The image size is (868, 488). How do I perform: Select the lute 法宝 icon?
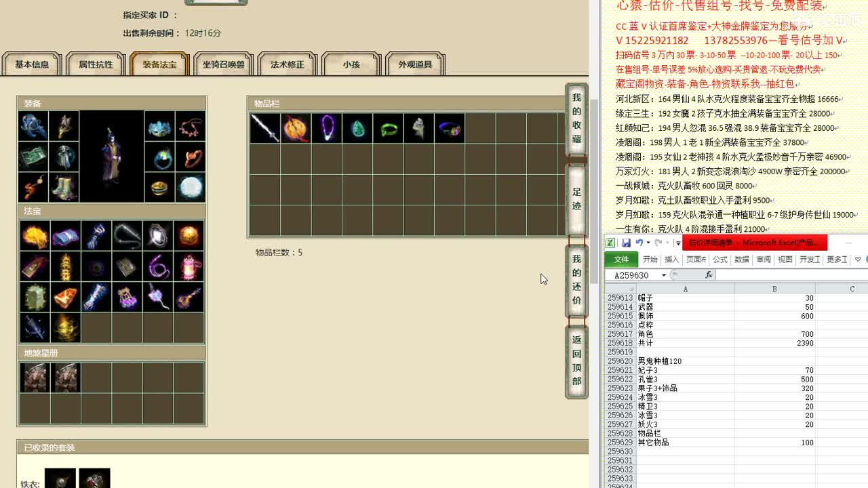tap(189, 298)
